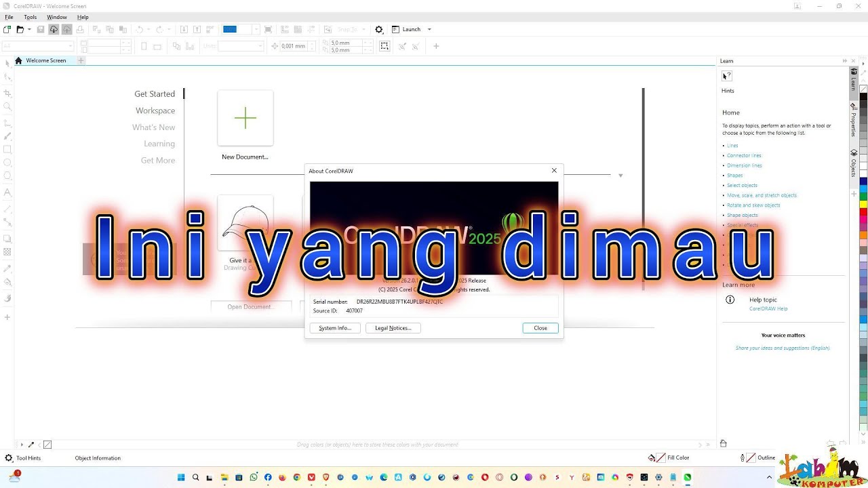Pick the black palette swatch

click(863, 97)
